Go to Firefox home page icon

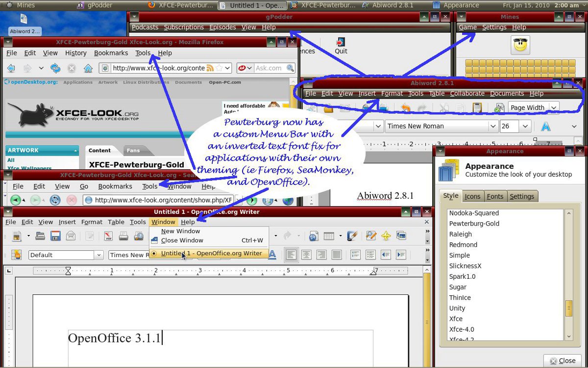point(88,68)
